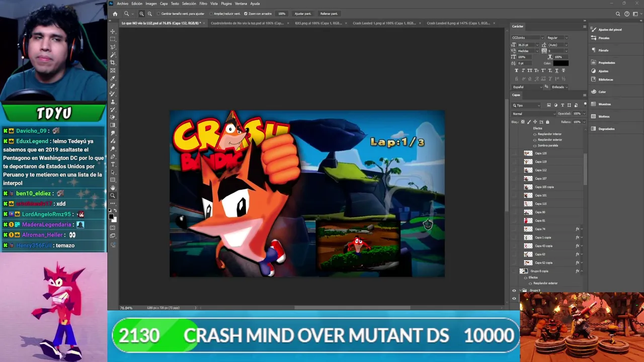Open the Pinceles panel

coord(601,38)
